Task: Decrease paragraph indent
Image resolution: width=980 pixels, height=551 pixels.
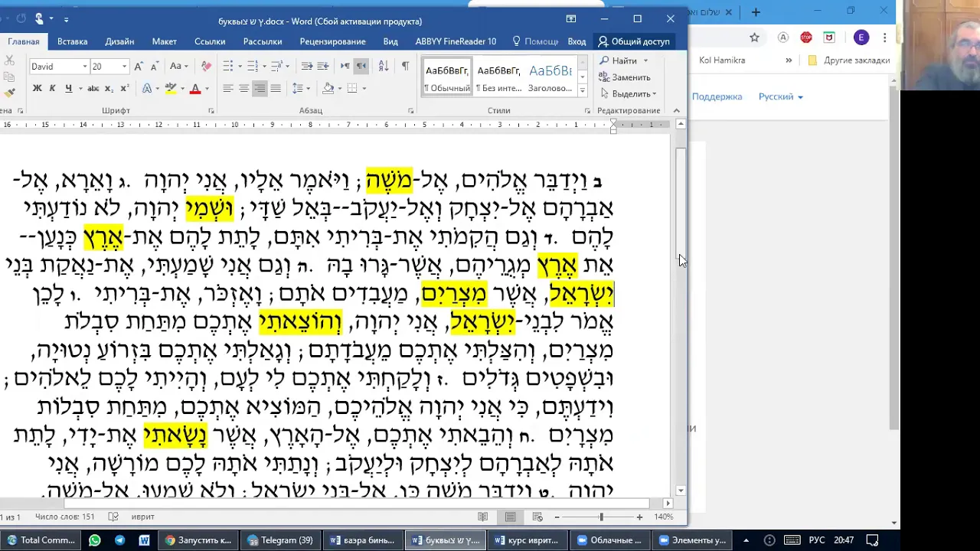Action: 307,67
